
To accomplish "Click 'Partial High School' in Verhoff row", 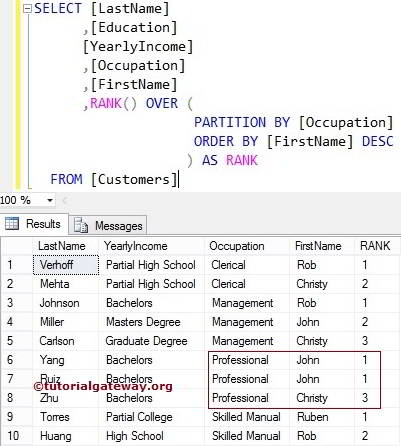I will 151,265.
